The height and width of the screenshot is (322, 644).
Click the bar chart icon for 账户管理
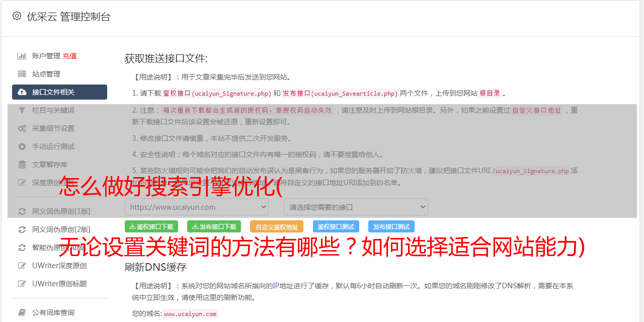[x=22, y=56]
